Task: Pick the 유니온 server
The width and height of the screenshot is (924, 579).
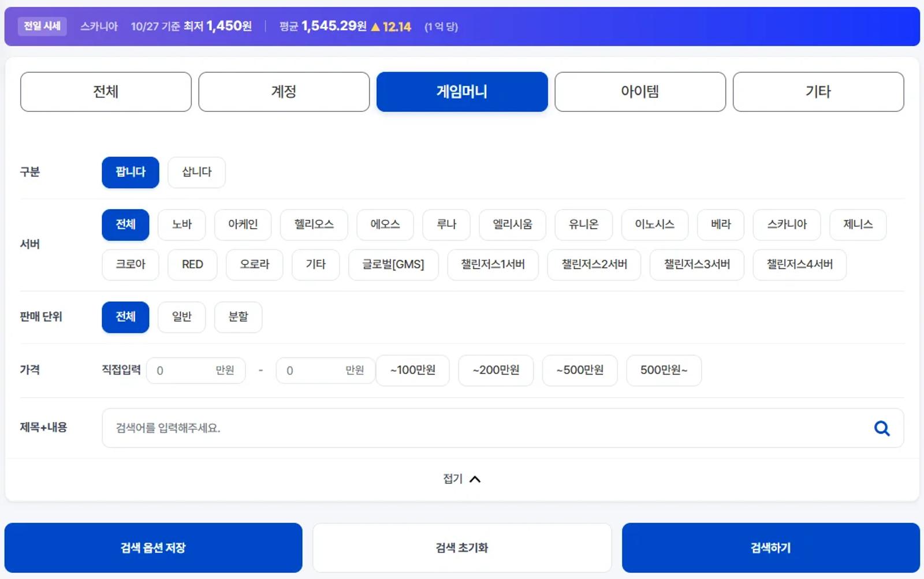Action: 584,225
